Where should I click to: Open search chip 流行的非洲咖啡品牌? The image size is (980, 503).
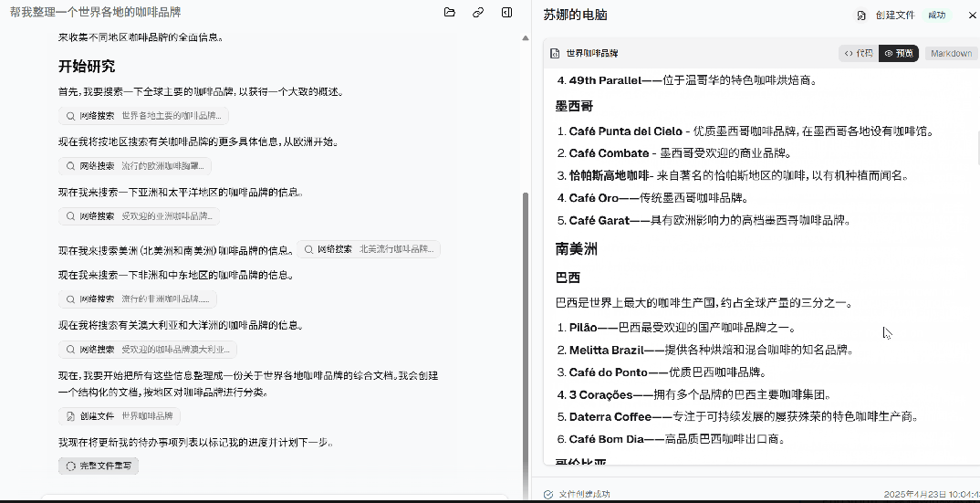tap(138, 299)
